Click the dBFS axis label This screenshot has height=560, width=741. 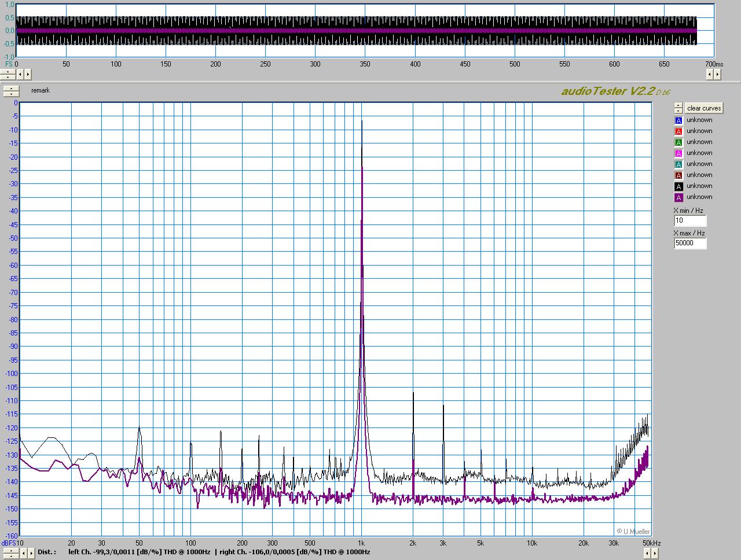coord(9,543)
